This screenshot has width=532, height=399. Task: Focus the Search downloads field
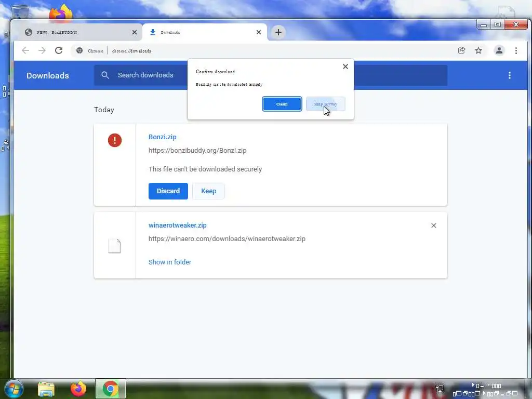pos(270,75)
